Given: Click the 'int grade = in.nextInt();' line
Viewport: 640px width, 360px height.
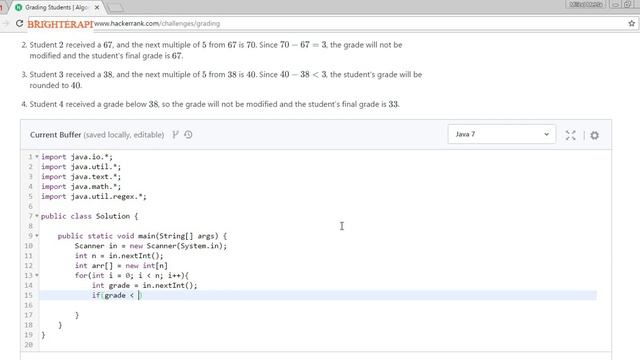Looking at the screenshot, I should 144,285.
